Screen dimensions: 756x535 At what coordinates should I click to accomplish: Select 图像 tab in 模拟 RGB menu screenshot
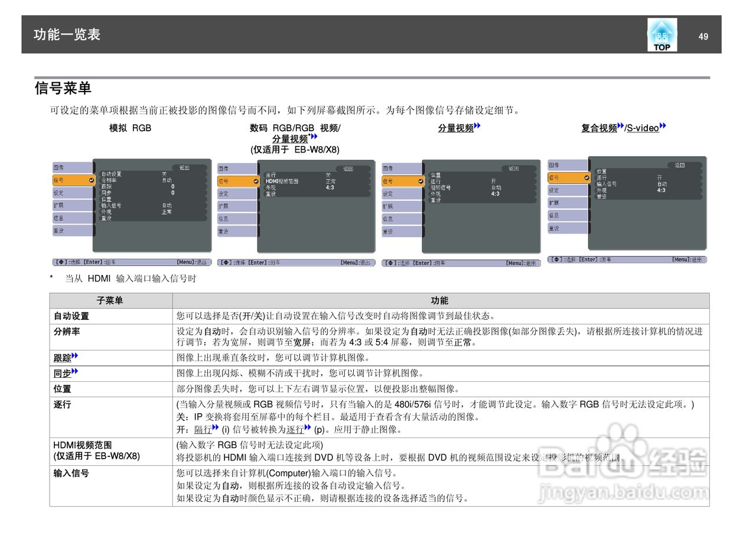click(x=73, y=168)
